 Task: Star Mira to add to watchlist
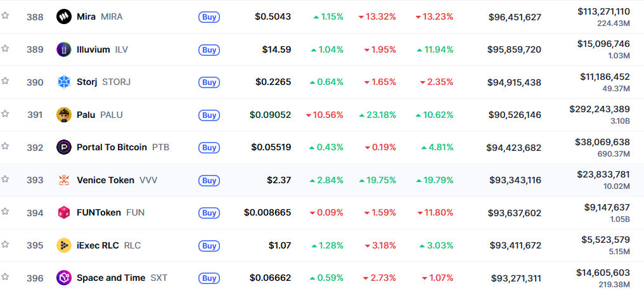tap(5, 15)
